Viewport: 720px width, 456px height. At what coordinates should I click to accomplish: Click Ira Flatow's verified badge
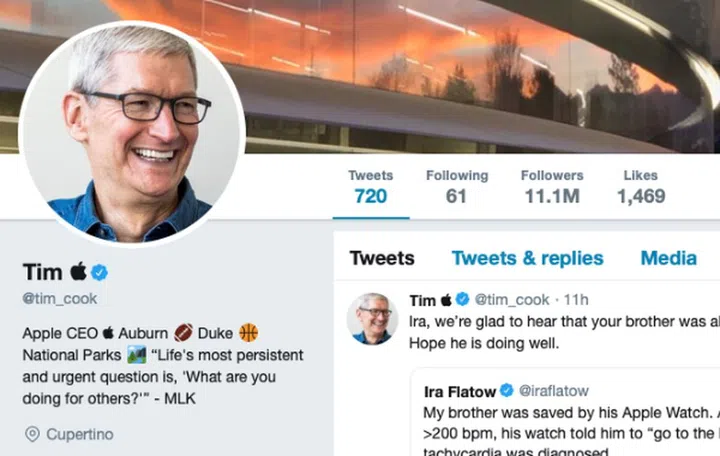(x=507, y=390)
